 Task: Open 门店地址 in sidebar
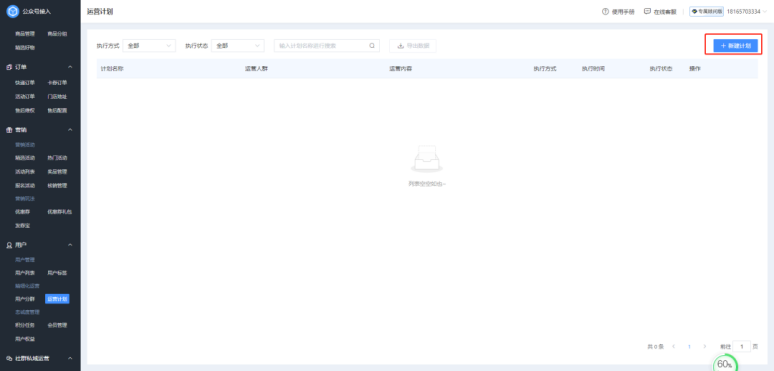click(57, 96)
